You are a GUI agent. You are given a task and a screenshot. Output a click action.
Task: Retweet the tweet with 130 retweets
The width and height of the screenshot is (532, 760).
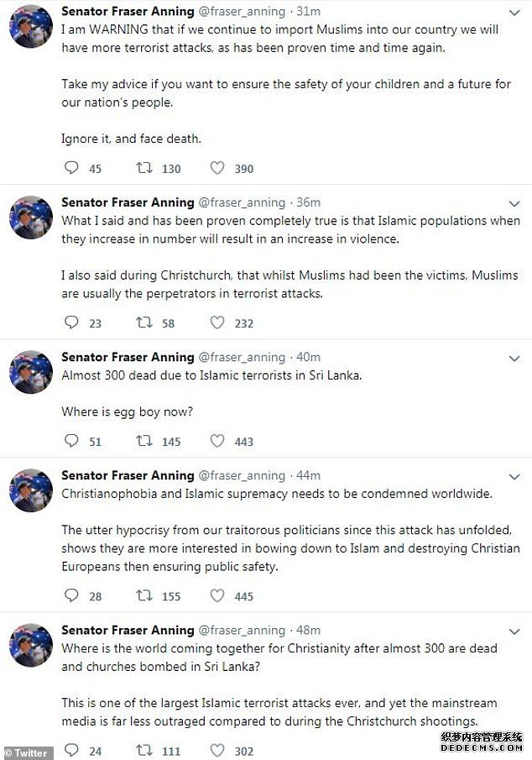143,168
